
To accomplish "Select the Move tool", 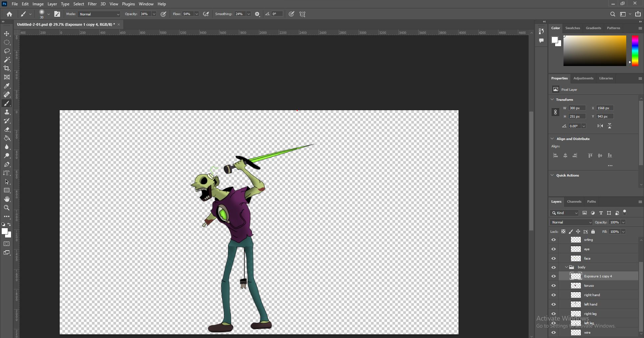I will (x=7, y=33).
